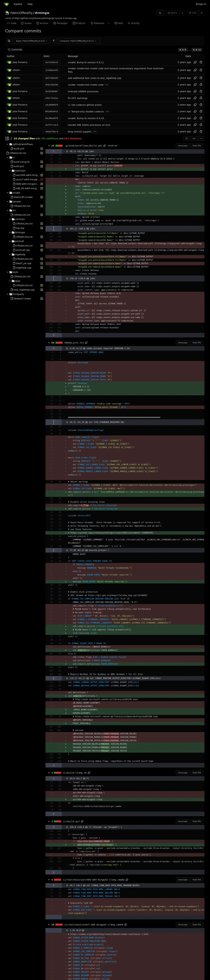Image resolution: width=210 pixels, height=980 pixels.
Task: Switch to the Packages tab
Action: pyautogui.click(x=60, y=23)
